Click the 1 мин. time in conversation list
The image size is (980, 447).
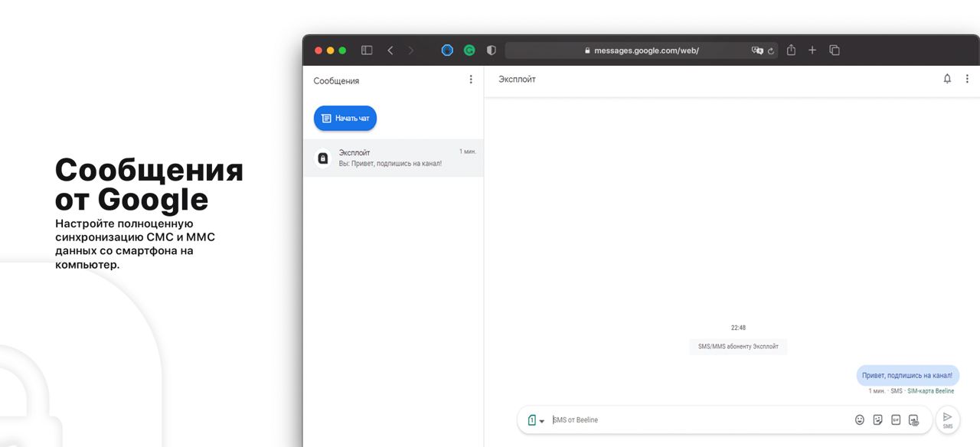pos(468,152)
